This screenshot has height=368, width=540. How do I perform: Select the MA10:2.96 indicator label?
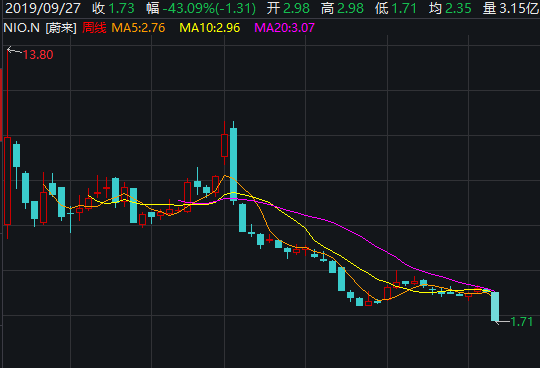tap(209, 28)
